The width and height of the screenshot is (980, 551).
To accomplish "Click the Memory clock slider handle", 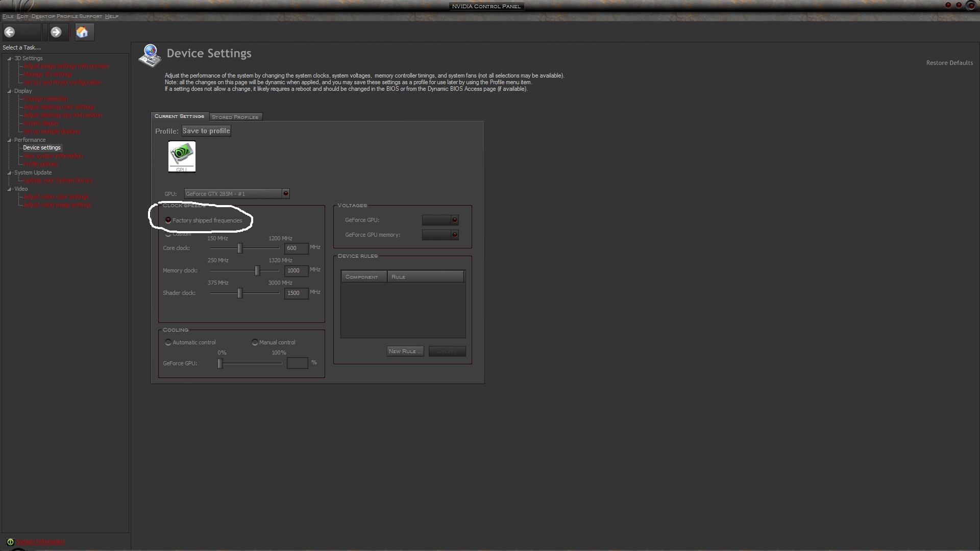I will click(x=257, y=271).
